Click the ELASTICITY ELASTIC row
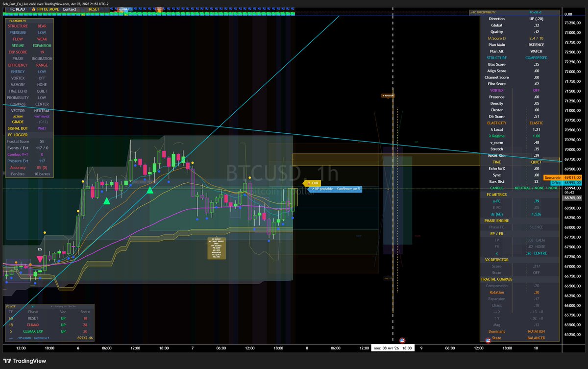The image size is (588, 369). [519, 123]
